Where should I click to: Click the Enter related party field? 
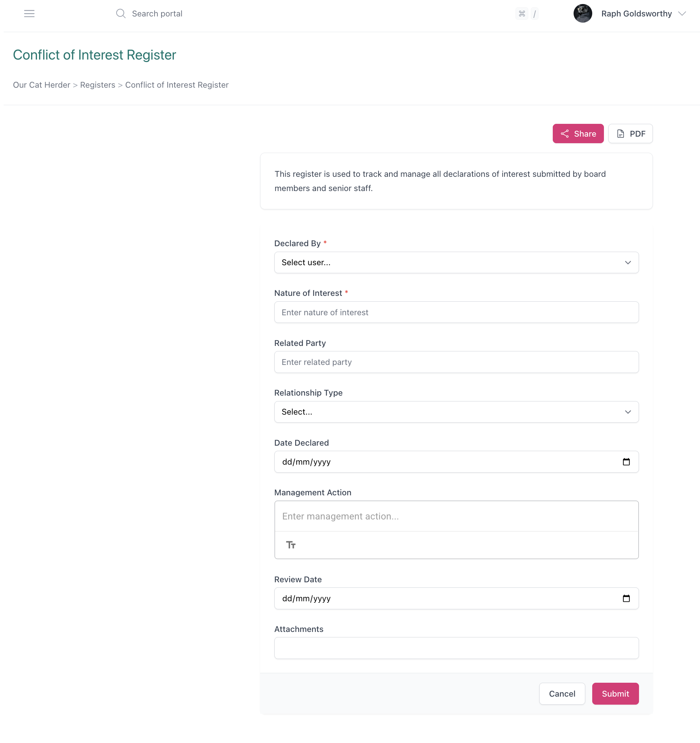pyautogui.click(x=456, y=362)
